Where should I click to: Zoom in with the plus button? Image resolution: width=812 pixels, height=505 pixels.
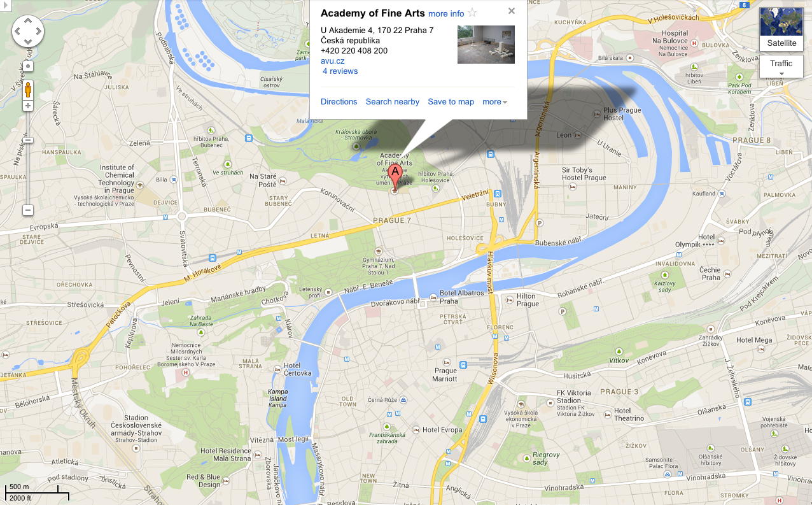pyautogui.click(x=28, y=106)
